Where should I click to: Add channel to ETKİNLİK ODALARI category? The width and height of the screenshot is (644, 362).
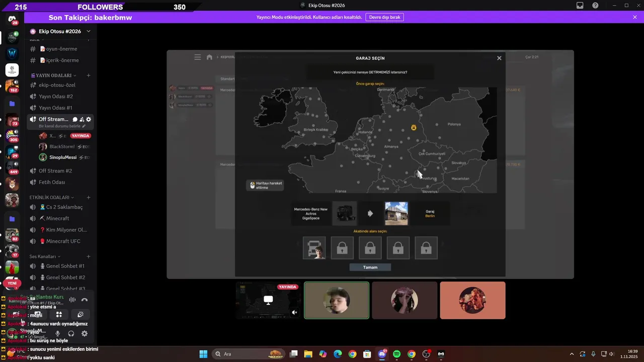tap(89, 198)
